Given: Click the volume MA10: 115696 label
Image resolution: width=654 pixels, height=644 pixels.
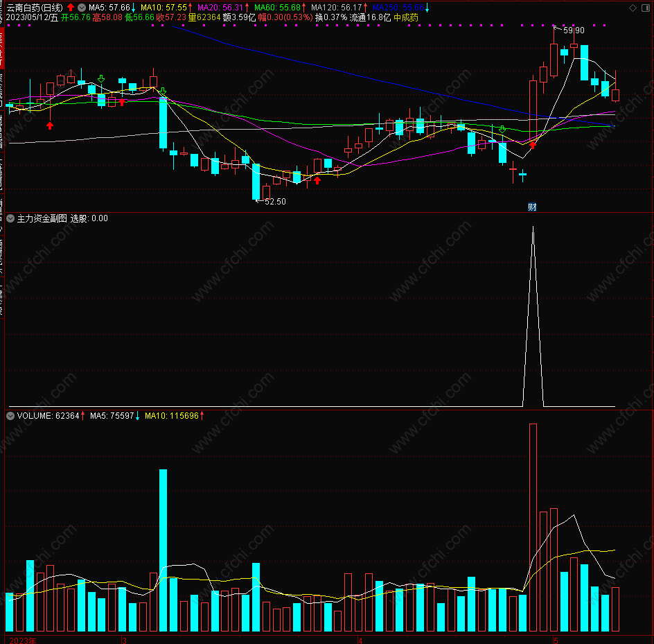Looking at the screenshot, I should 171,416.
